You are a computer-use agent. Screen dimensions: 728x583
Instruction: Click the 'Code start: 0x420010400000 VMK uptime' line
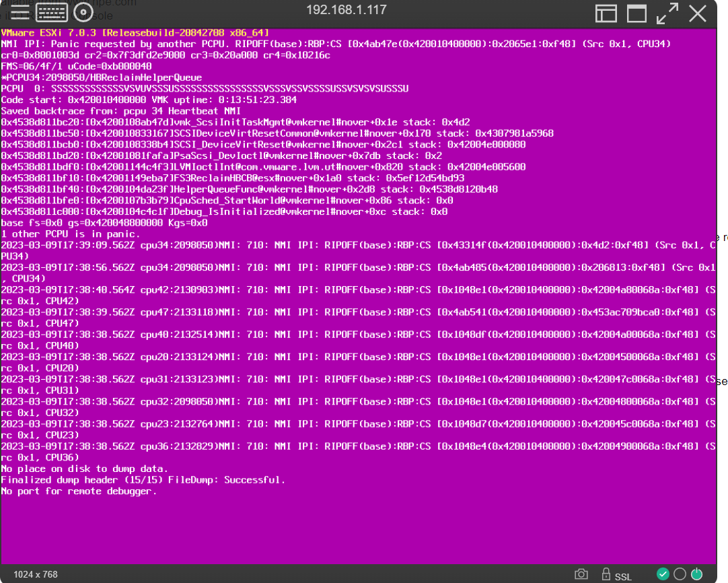coord(149,100)
